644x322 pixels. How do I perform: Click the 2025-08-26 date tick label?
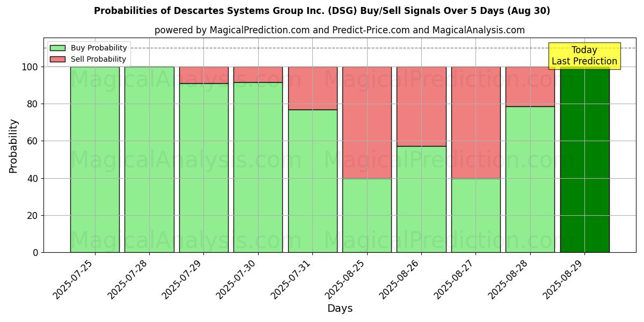pyautogui.click(x=401, y=279)
